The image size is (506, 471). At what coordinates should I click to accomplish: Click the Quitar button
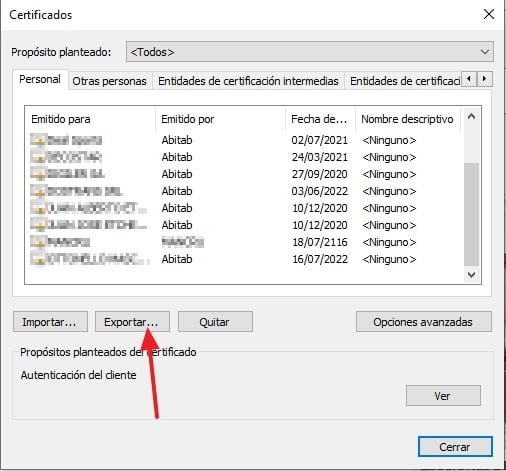[x=215, y=322]
